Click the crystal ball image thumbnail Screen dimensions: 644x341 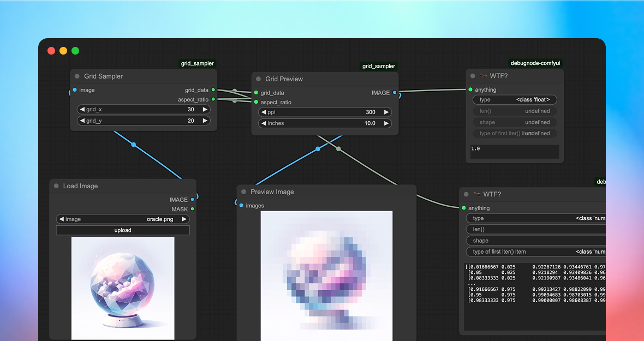(x=123, y=288)
